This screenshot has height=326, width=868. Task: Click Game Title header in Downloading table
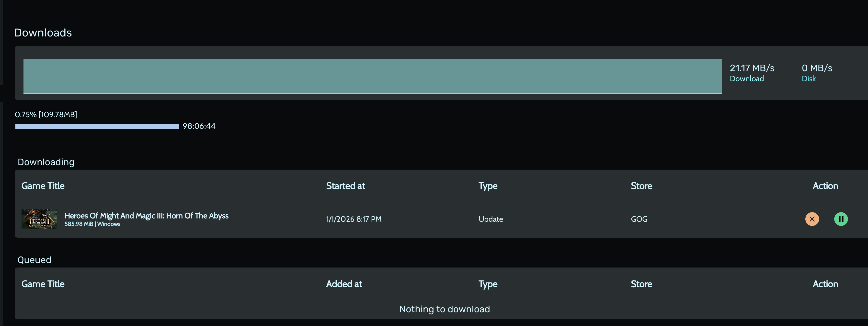pos(43,186)
